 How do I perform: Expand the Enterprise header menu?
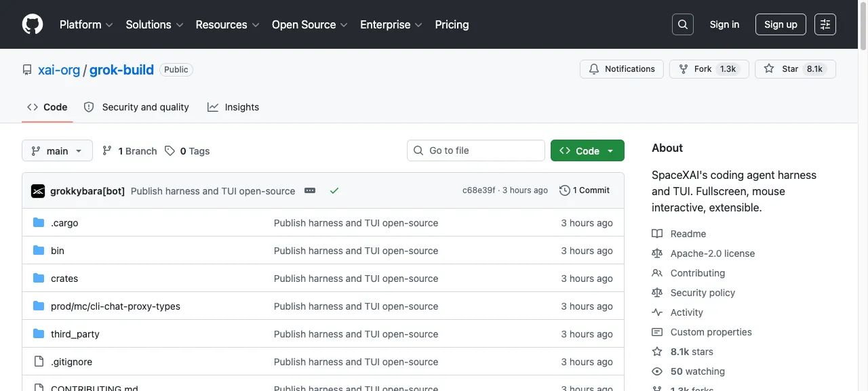(391, 24)
